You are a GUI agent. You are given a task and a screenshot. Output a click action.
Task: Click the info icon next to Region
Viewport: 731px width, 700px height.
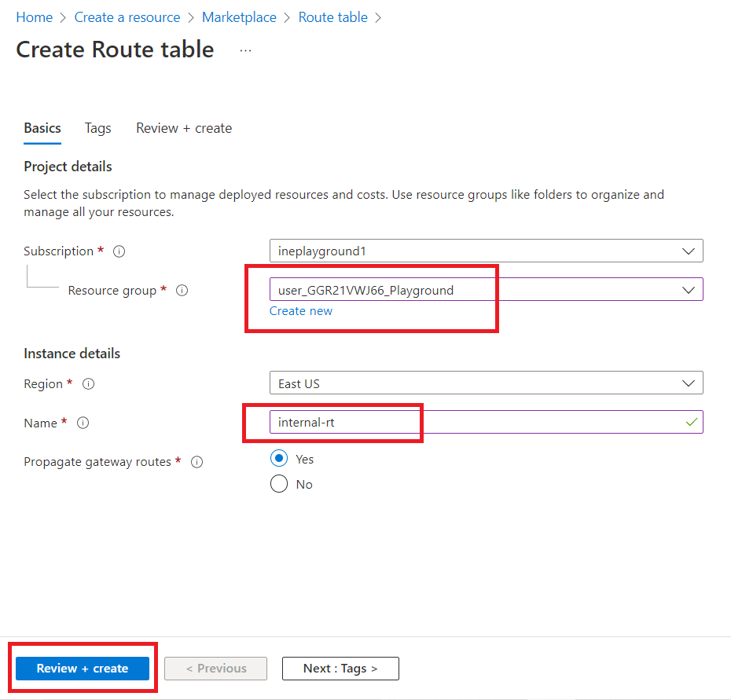coord(89,384)
